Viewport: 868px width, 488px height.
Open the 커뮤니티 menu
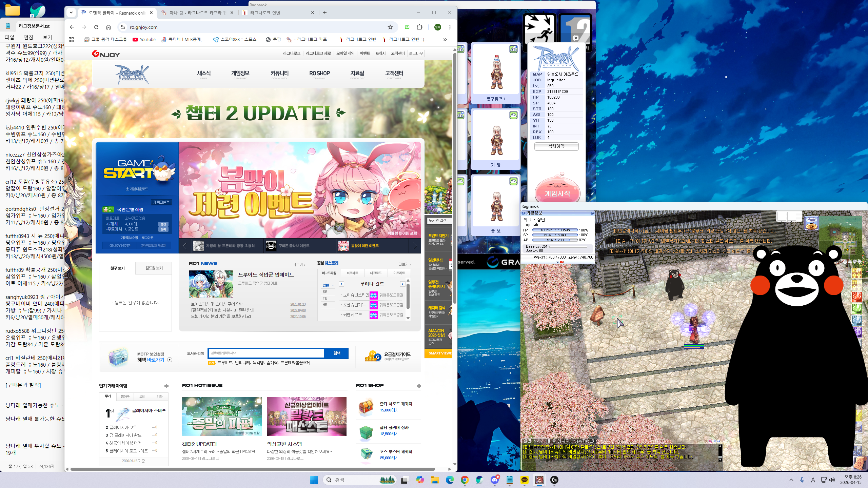click(x=279, y=74)
